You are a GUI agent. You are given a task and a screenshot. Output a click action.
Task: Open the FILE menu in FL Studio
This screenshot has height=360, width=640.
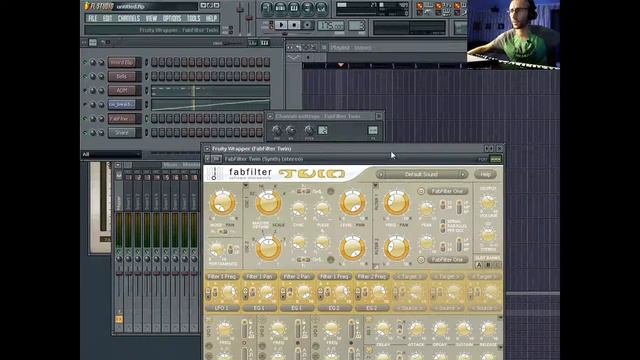[x=93, y=18]
